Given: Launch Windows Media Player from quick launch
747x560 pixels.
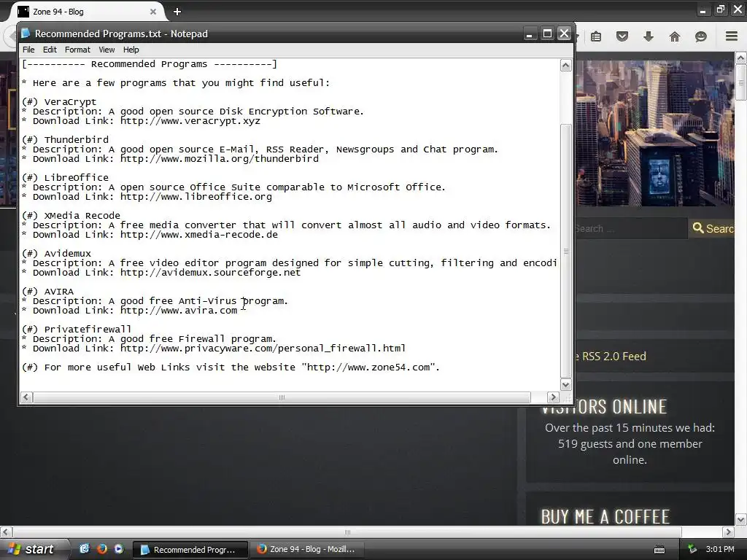Looking at the screenshot, I should point(119,549).
